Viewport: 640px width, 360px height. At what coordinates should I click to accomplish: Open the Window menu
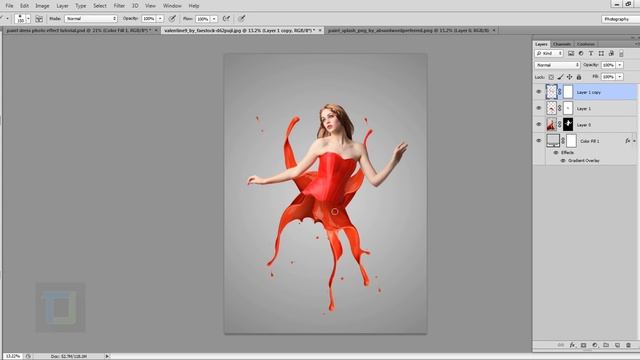[172, 6]
